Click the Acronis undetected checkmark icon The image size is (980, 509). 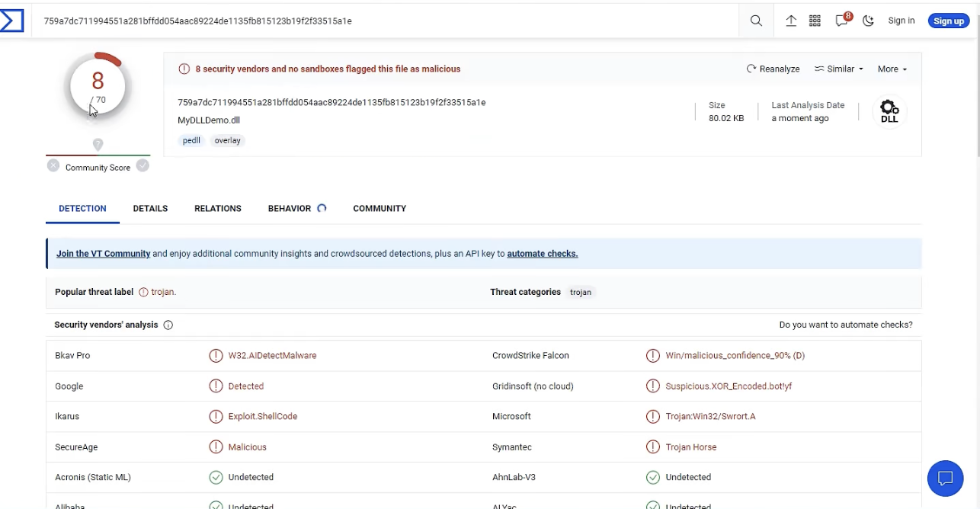pyautogui.click(x=216, y=477)
